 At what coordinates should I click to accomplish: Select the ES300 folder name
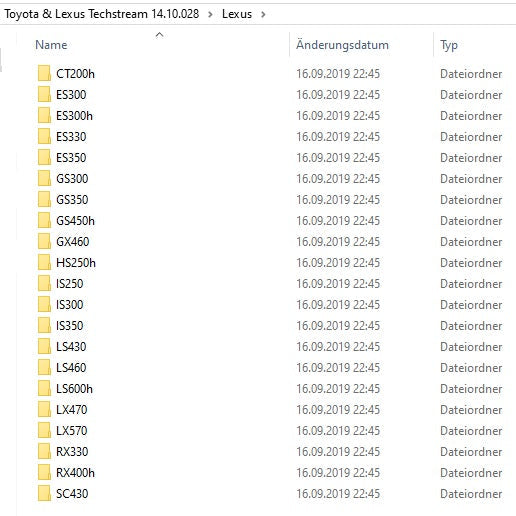click(x=71, y=95)
